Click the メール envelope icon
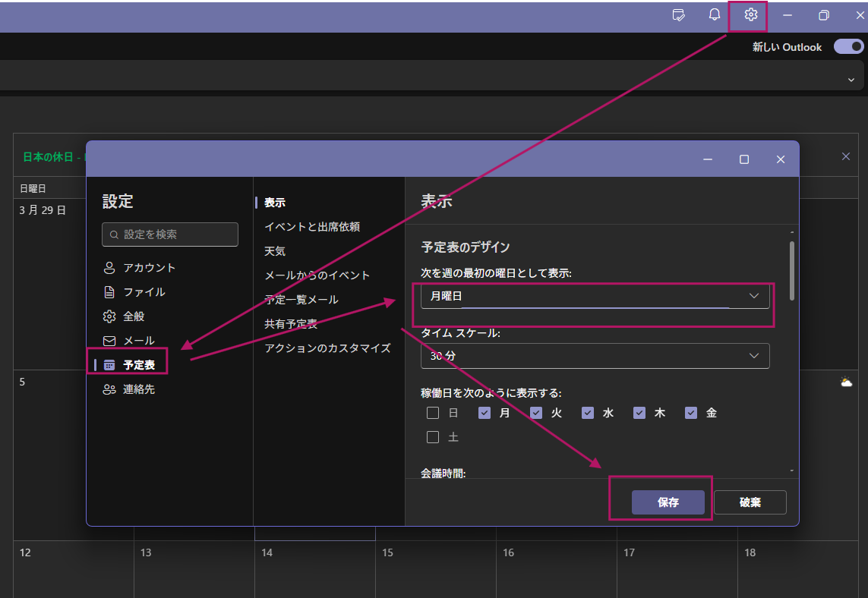Image resolution: width=868 pixels, height=598 pixels. point(109,341)
